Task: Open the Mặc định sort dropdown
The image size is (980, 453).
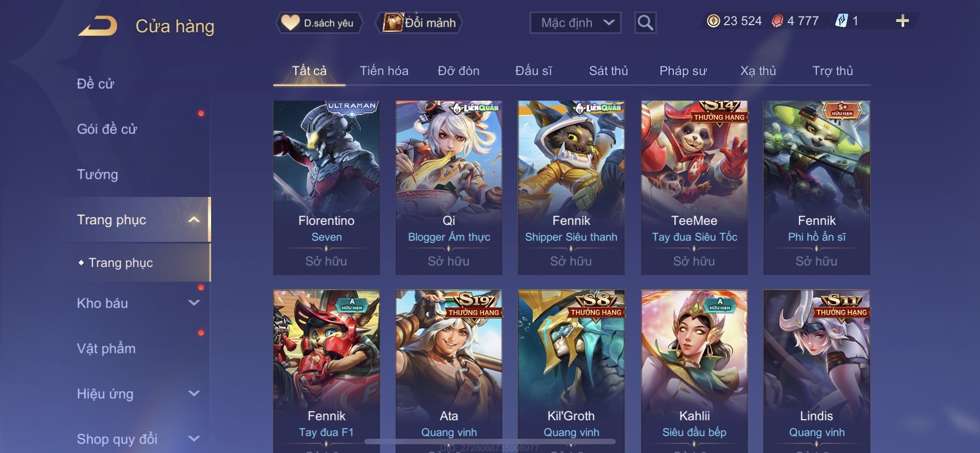Action: [x=575, y=22]
